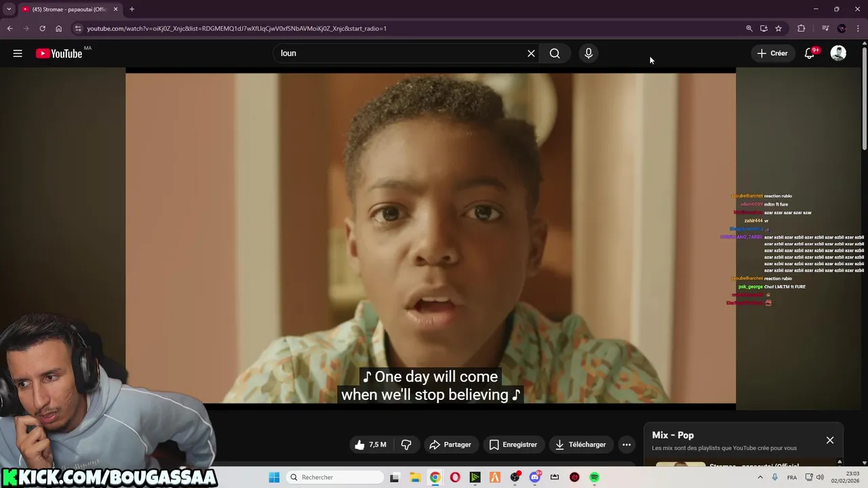Open the browser extensions puzzle icon

(802, 28)
